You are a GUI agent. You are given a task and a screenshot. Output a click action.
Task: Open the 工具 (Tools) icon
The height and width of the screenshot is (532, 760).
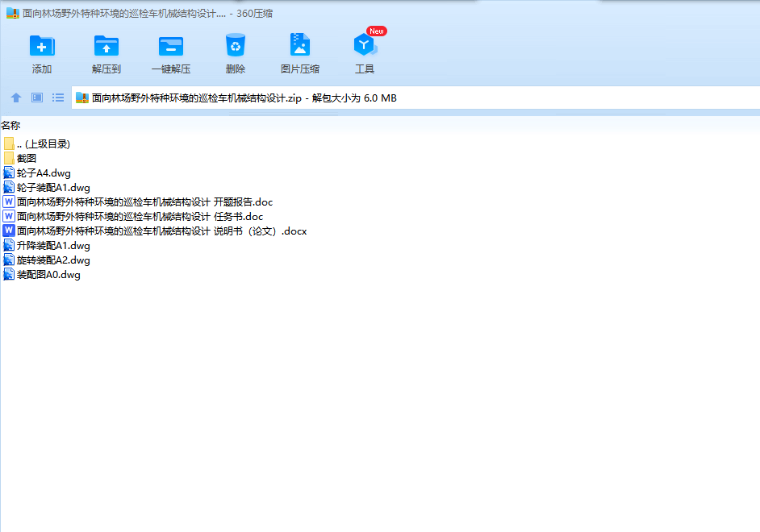pos(365,44)
